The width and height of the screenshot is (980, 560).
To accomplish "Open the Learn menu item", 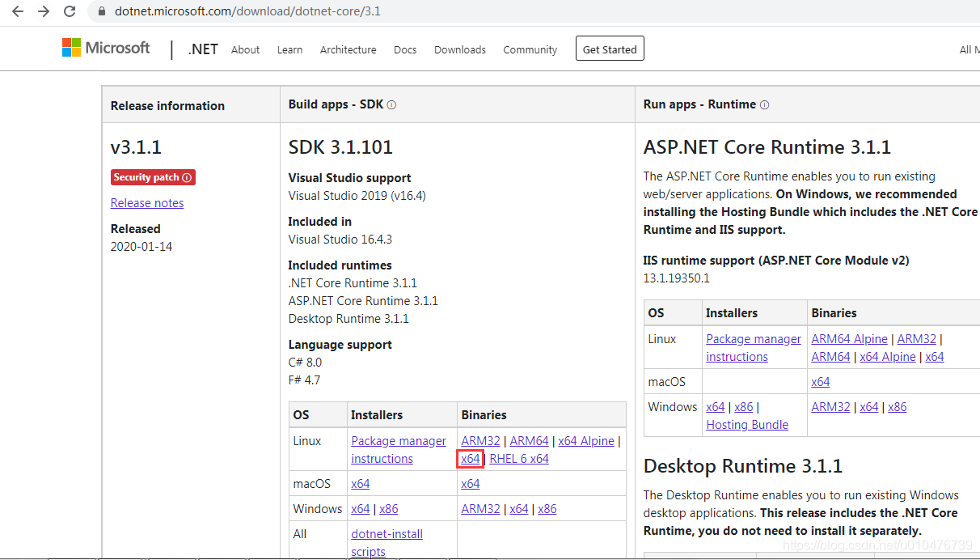I will click(x=289, y=49).
